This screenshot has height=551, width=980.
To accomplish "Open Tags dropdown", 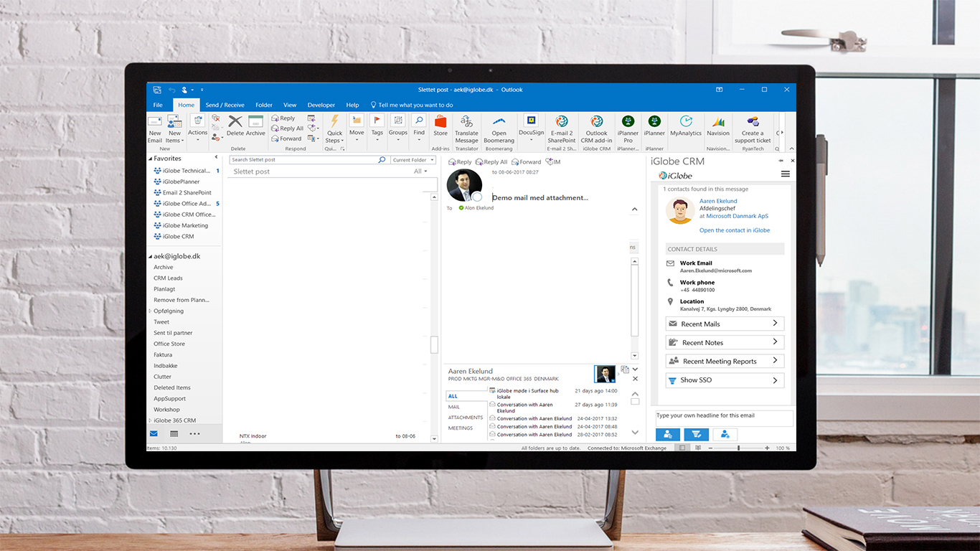I will (x=377, y=128).
